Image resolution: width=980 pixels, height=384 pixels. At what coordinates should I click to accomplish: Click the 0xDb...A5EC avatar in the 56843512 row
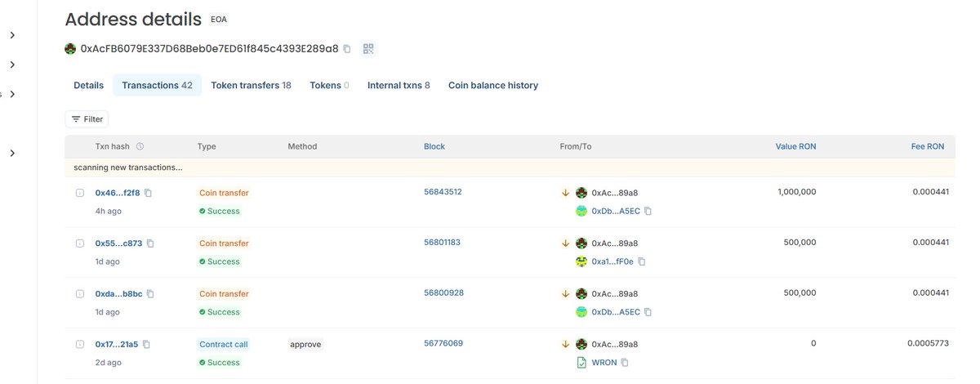pyautogui.click(x=581, y=211)
